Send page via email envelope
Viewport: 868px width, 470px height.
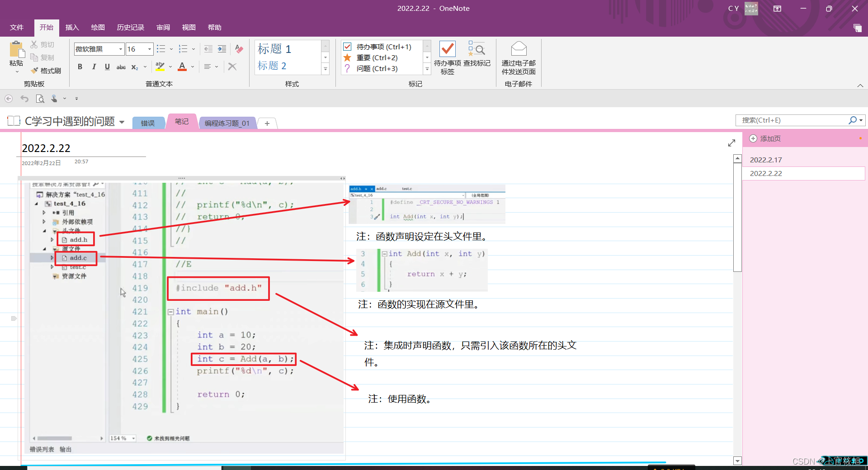coord(519,57)
